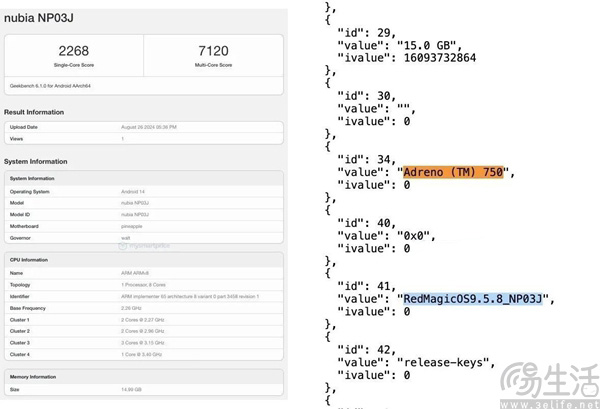The width and height of the screenshot is (600, 409).
Task: Click the JSON line "id": 42
Action: pos(367,350)
